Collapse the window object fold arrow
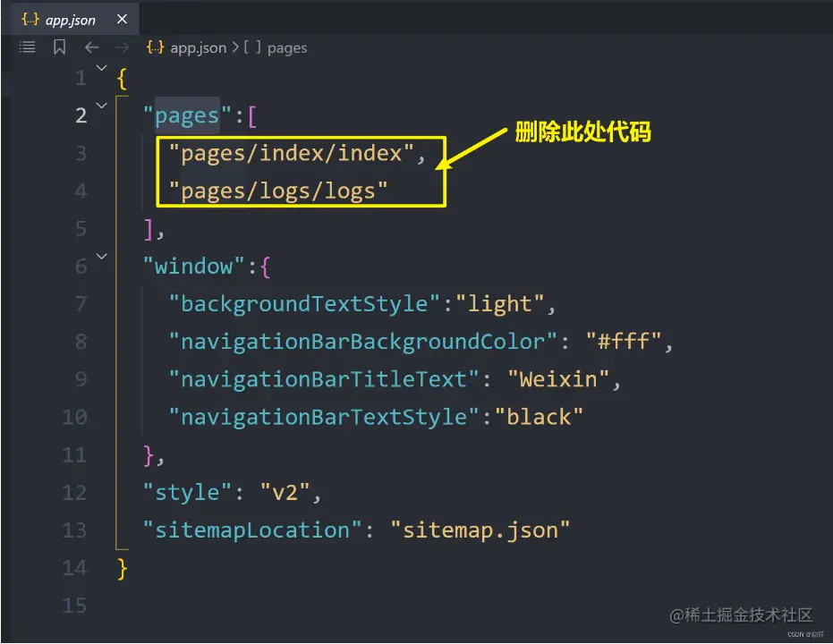Screen dimensions: 833x644 pyautogui.click(x=101, y=256)
